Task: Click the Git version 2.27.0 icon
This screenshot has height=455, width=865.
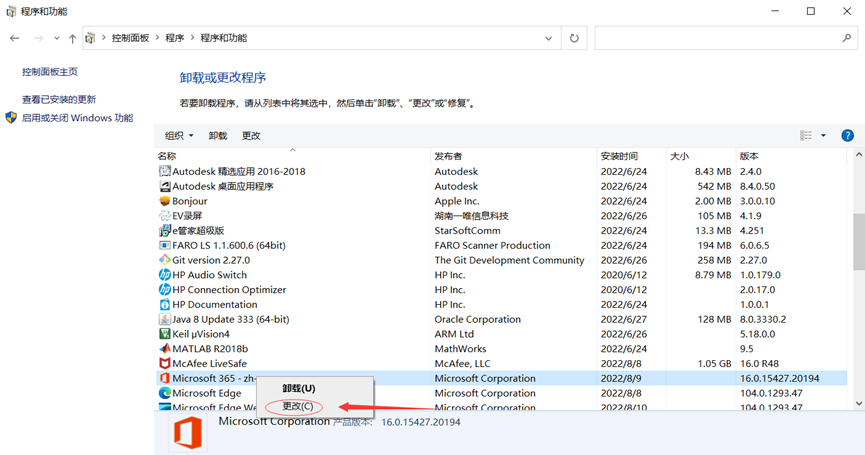Action: pyautogui.click(x=164, y=260)
